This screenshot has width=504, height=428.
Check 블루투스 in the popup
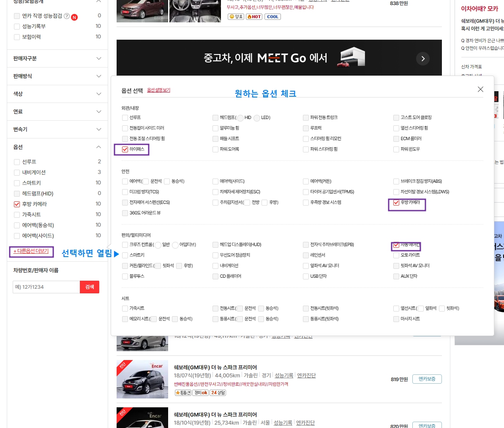(x=125, y=276)
